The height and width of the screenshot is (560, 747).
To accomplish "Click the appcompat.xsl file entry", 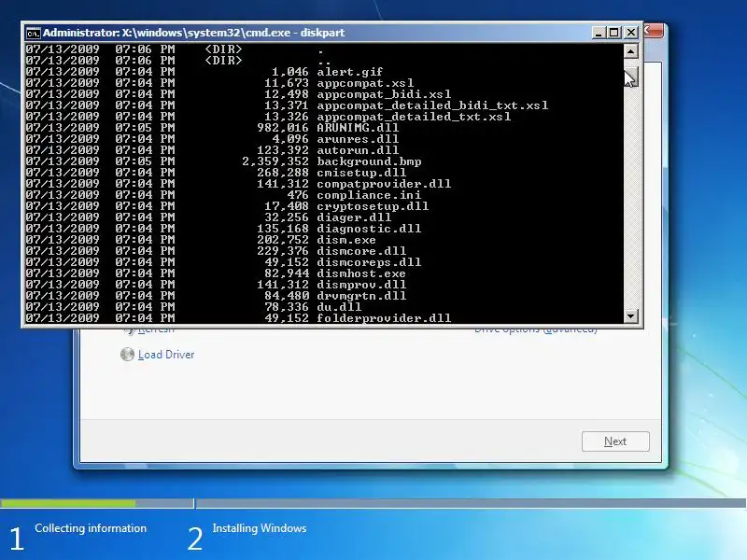I will [365, 83].
